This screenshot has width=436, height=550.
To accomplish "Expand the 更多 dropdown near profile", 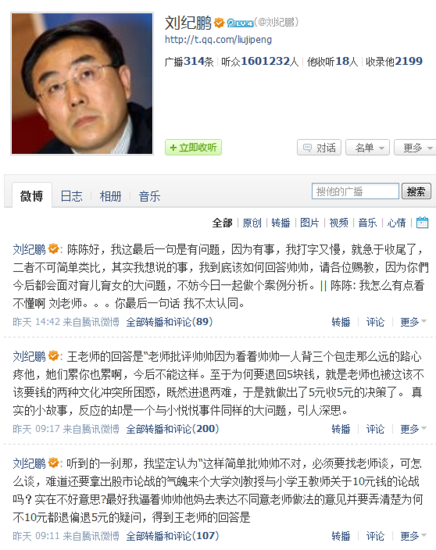I will (x=415, y=148).
